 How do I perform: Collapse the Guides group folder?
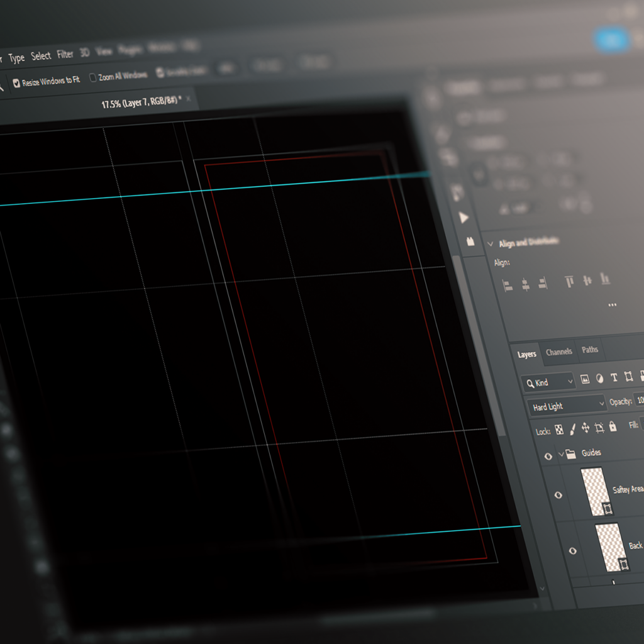pos(561,454)
